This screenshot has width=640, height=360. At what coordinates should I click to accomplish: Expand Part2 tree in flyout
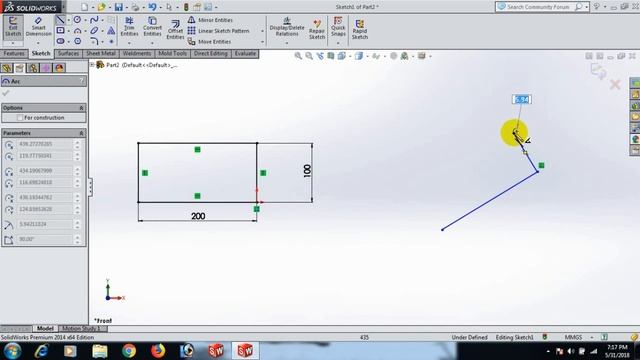pos(92,64)
